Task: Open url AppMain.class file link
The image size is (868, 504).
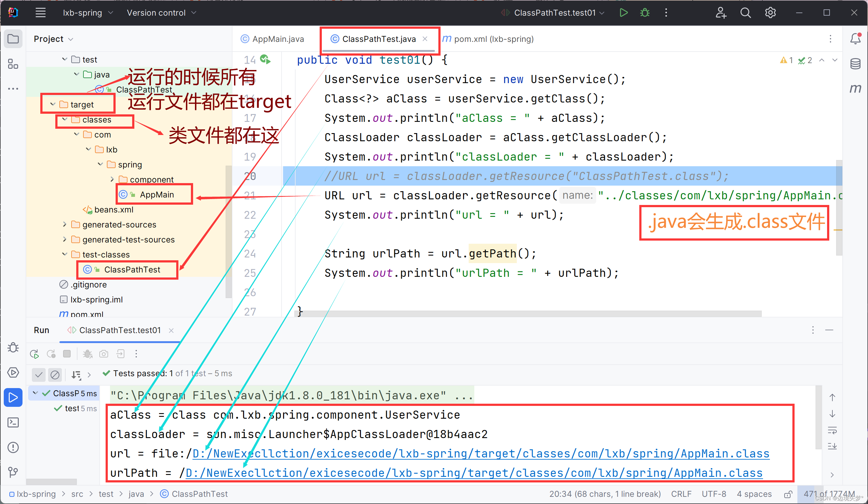Action: click(481, 454)
